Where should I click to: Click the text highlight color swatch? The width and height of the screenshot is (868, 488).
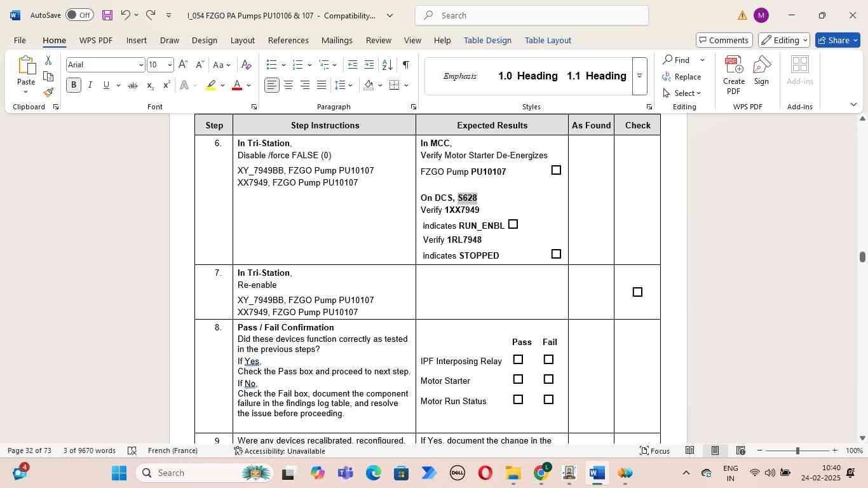click(x=212, y=85)
